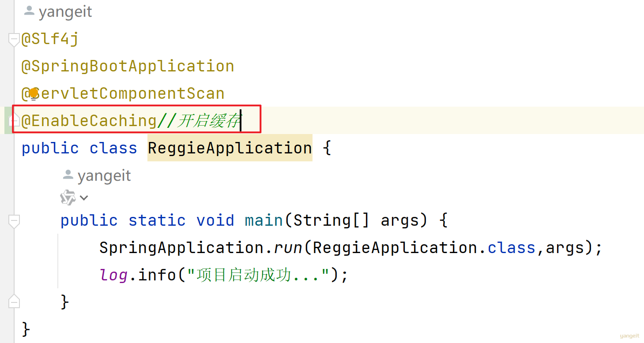Screen dimensions: 644x343
Task: Click yangeit author hint above main method
Action: click(x=104, y=176)
